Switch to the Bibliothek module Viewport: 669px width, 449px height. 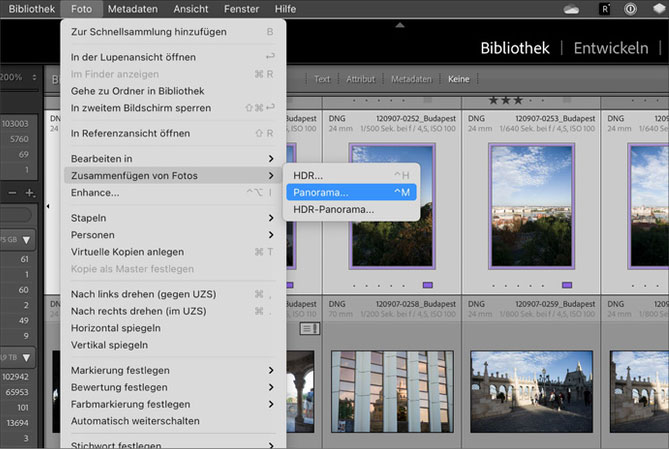(515, 48)
